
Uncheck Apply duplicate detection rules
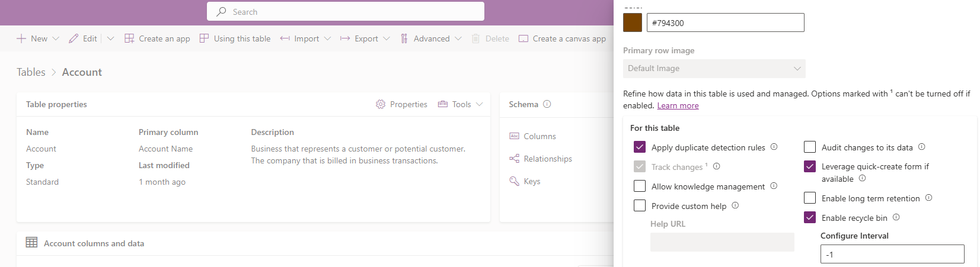click(x=640, y=147)
